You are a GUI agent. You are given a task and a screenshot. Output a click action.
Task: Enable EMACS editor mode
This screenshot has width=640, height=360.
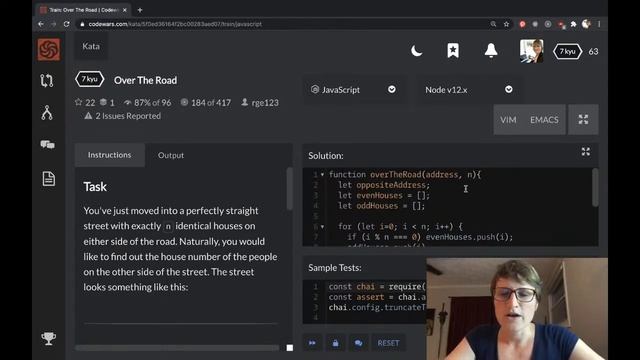(x=544, y=120)
